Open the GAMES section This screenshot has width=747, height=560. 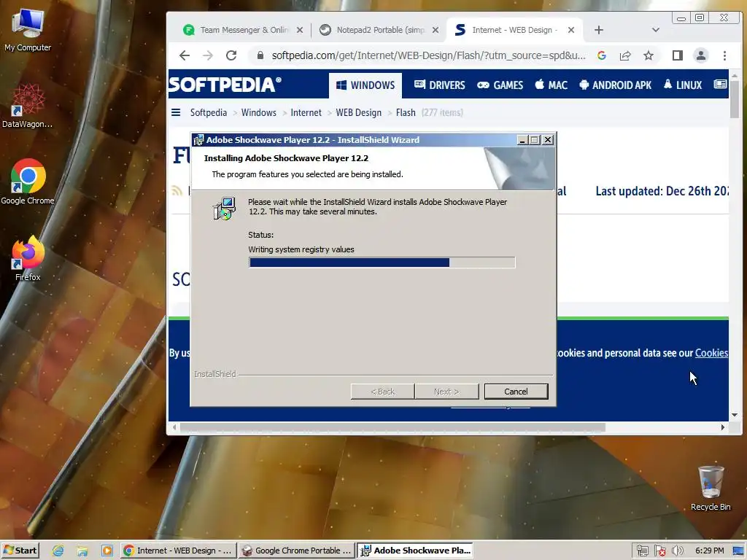(x=500, y=85)
